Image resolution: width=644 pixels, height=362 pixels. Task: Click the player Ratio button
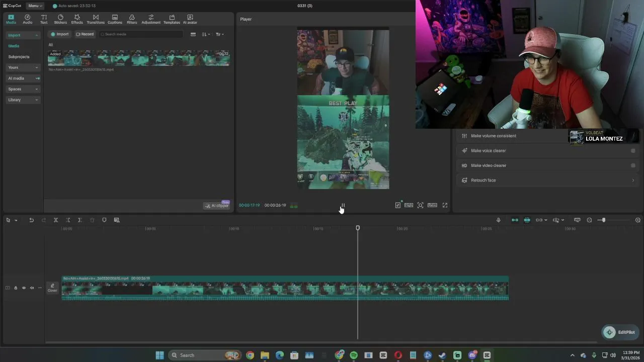pyautogui.click(x=432, y=205)
